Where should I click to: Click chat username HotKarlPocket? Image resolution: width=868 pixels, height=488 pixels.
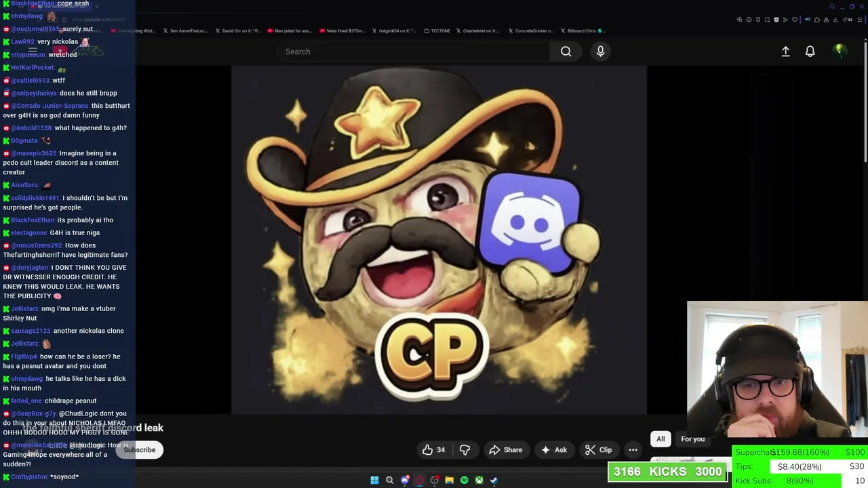(33, 68)
